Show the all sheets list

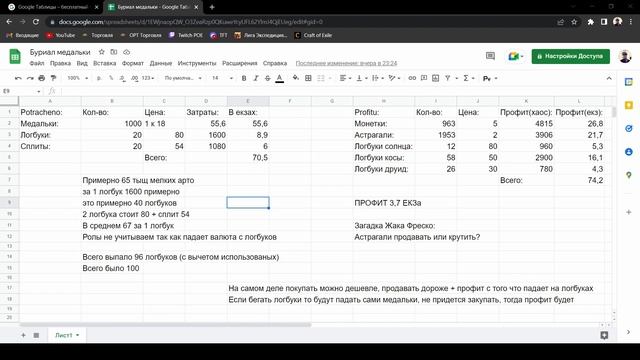coord(36,335)
